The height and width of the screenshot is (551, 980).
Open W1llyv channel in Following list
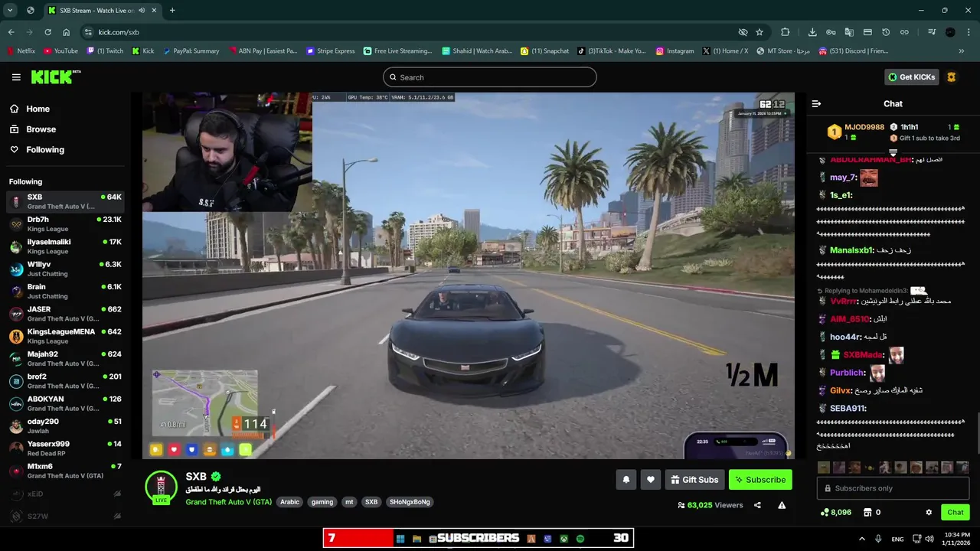[x=65, y=269]
